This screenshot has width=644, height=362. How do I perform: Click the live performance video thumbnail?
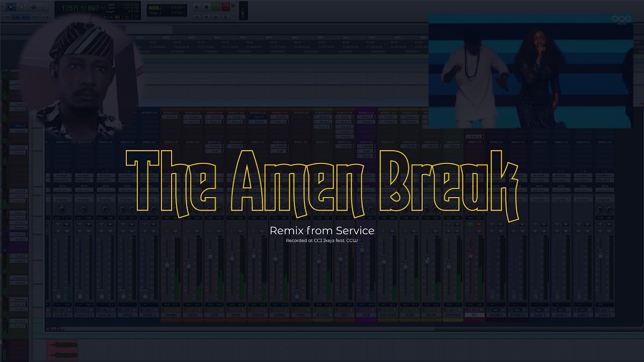(530, 70)
